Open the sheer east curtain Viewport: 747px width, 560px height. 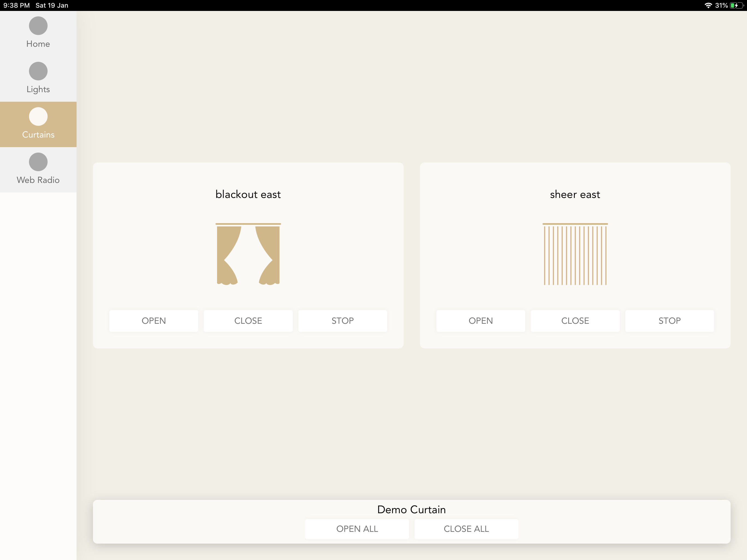click(481, 320)
